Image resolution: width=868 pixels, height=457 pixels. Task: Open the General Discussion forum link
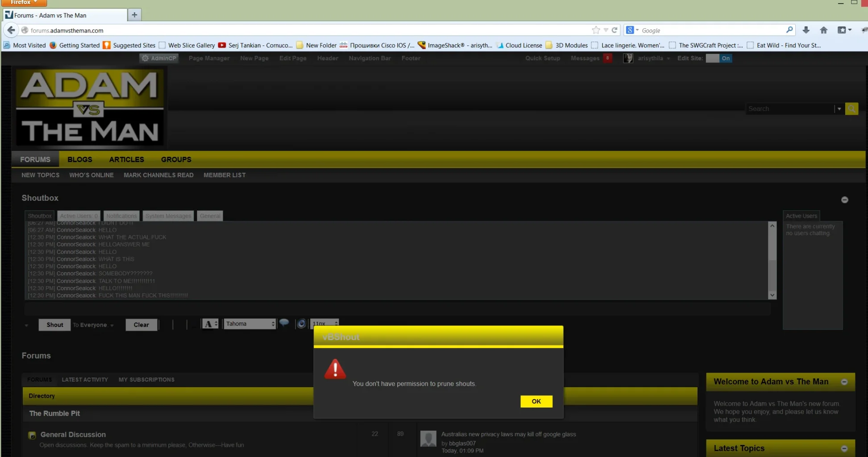(x=73, y=435)
